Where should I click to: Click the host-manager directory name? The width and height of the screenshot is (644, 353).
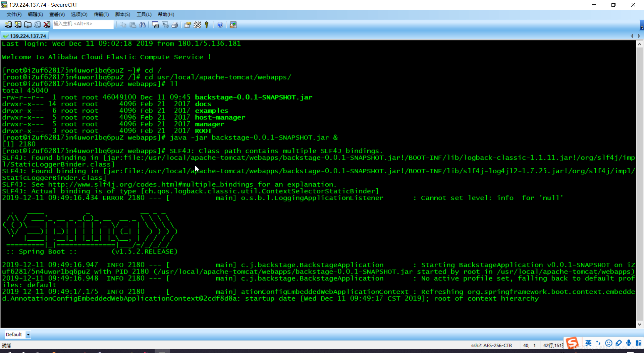[220, 117]
